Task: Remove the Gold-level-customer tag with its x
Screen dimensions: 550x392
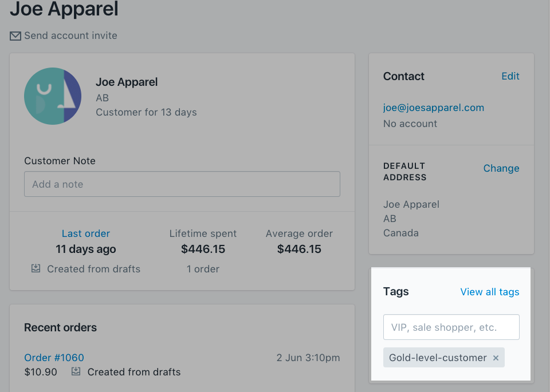Action: 496,358
